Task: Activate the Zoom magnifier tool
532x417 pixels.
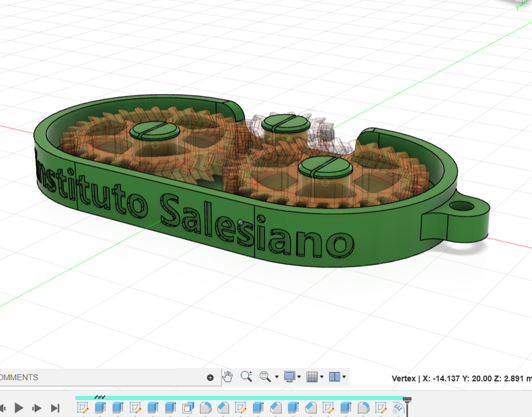Action: (x=246, y=377)
